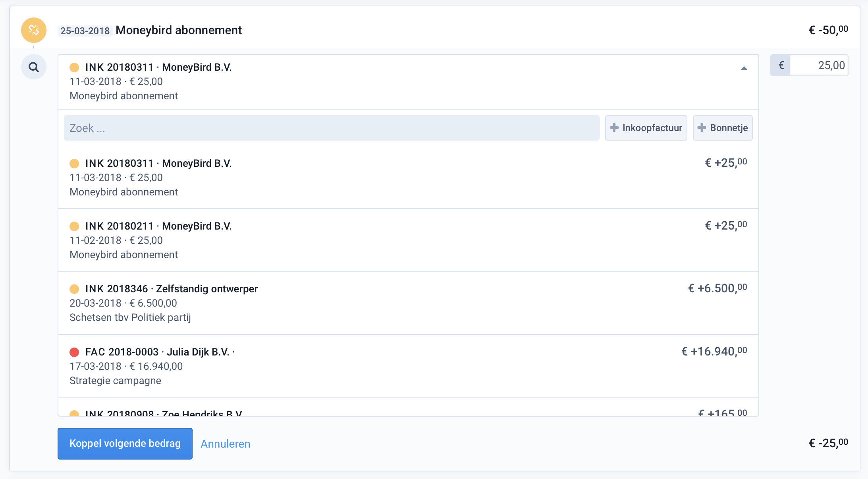The image size is (868, 479).
Task: Add new Inkoopfactuur button
Action: coord(646,128)
